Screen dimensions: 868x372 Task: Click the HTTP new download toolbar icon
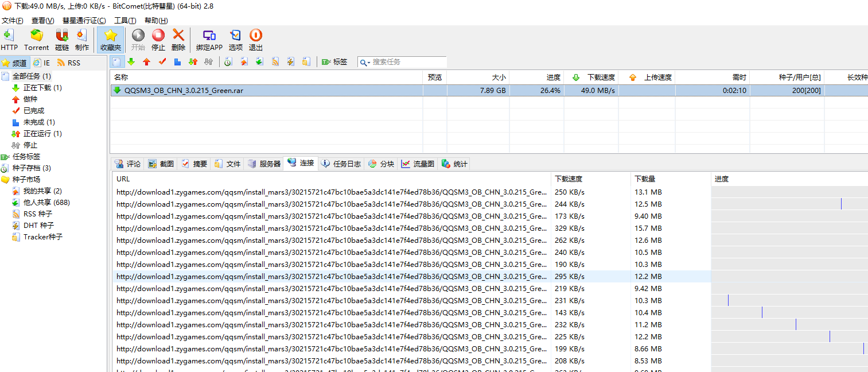(9, 40)
